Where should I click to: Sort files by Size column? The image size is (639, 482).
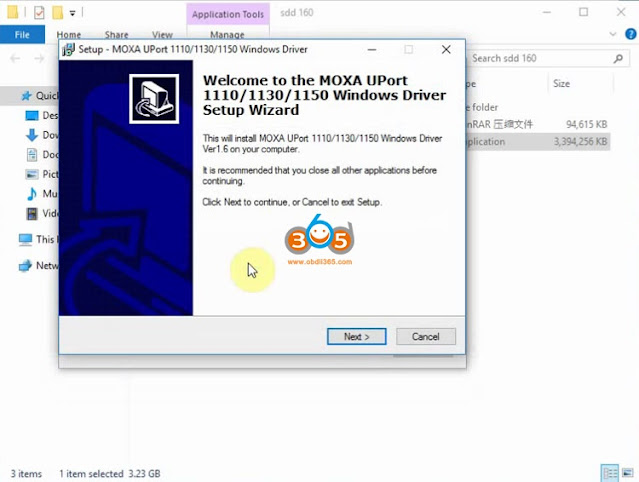pyautogui.click(x=561, y=84)
